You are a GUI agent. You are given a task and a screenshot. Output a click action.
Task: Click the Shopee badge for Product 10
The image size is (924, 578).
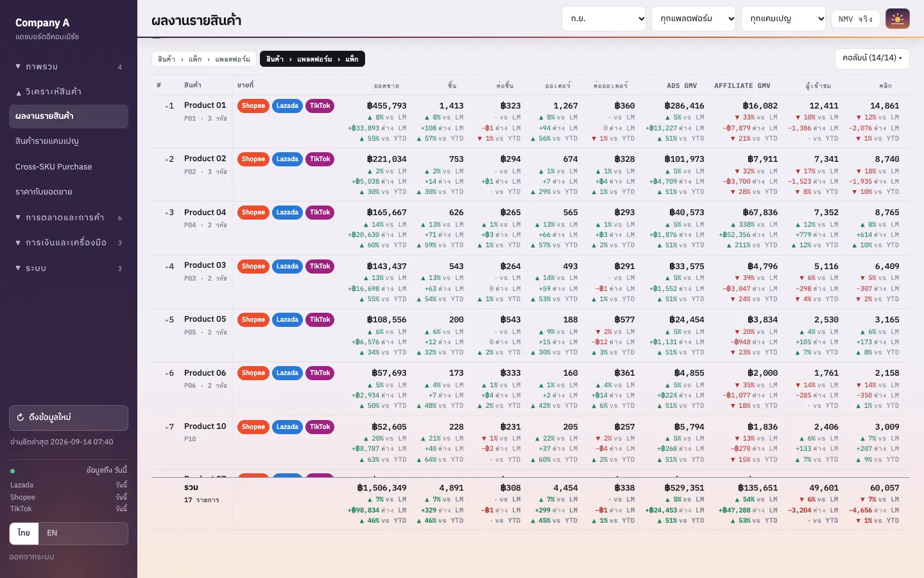(x=253, y=427)
